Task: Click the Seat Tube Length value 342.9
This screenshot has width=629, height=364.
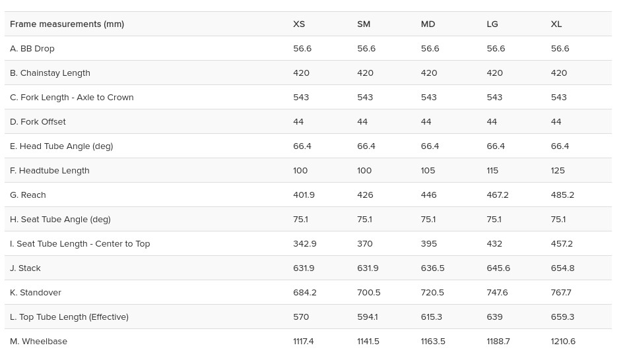Action: point(304,244)
